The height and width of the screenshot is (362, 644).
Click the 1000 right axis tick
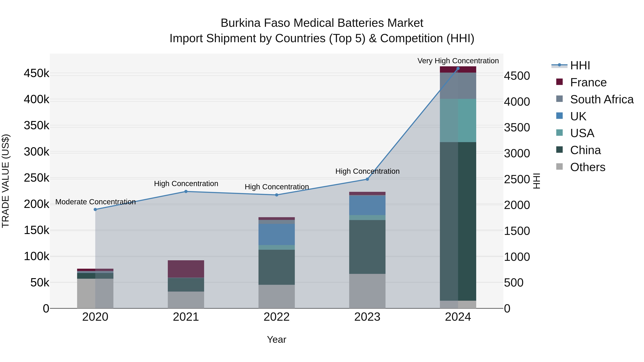coord(517,257)
